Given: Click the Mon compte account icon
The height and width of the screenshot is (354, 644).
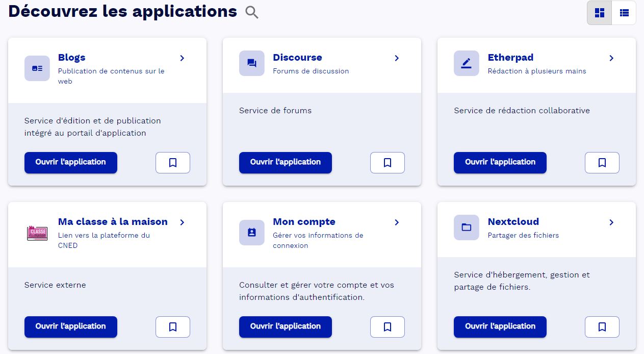Looking at the screenshot, I should [x=252, y=233].
